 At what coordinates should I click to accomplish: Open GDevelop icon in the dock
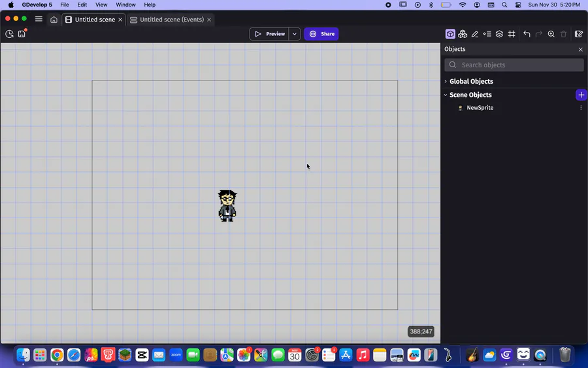tap(506, 355)
